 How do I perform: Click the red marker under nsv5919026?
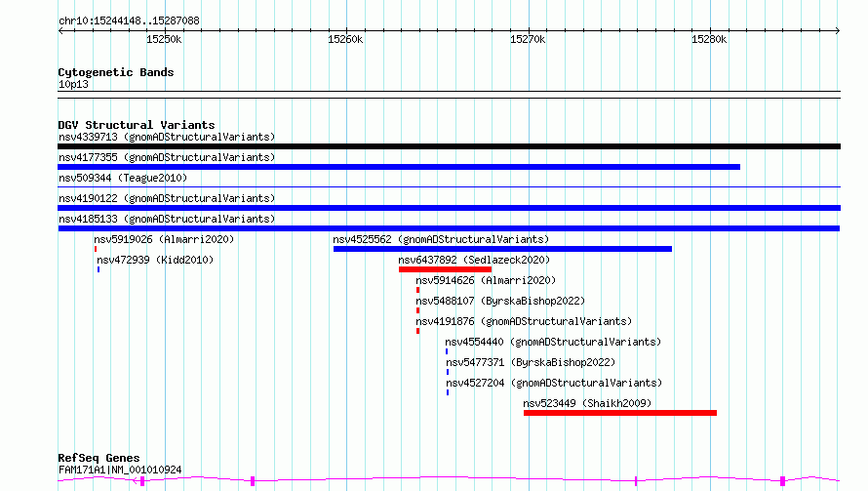[96, 249]
